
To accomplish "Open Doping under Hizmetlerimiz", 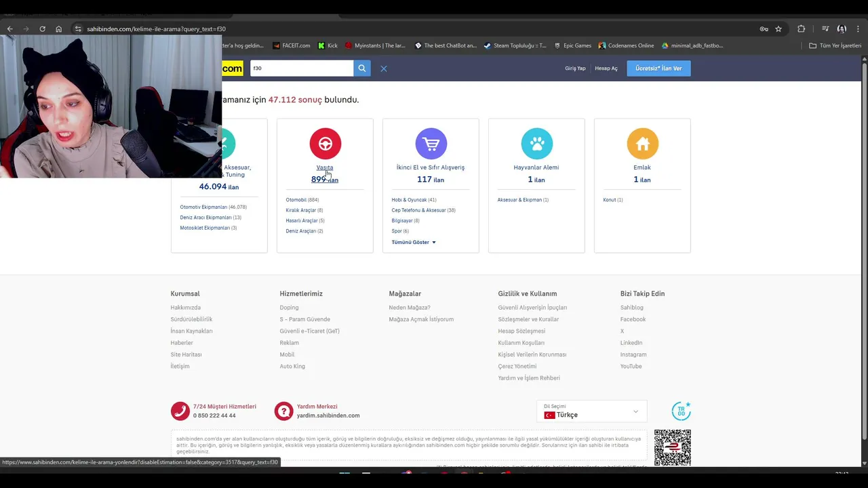I will tap(289, 308).
